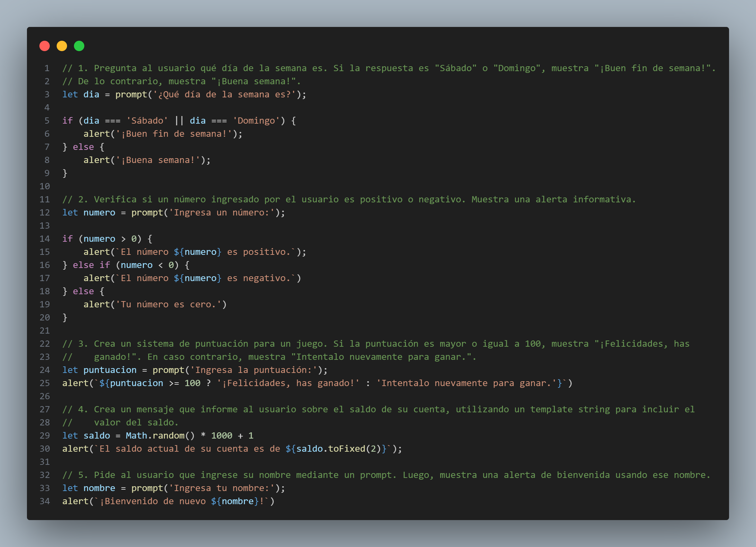The image size is (756, 547).
Task: Click the comment '// De lo contrario, muestra'
Action: tap(134, 81)
